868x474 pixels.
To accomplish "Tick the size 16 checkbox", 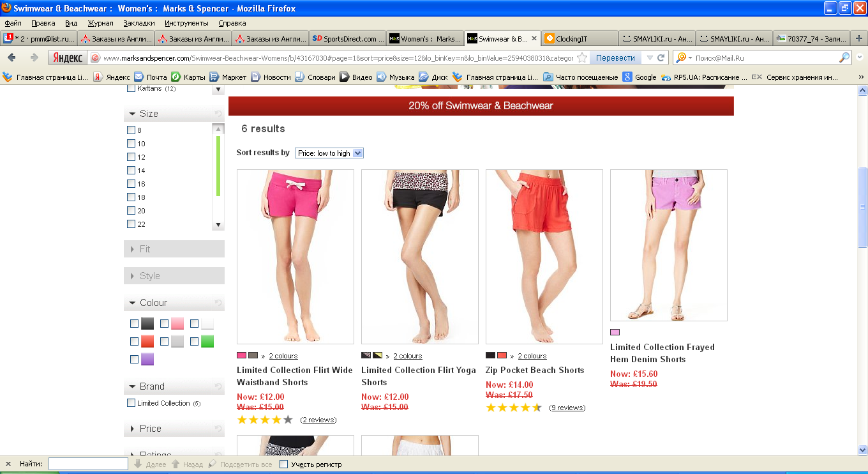I will pos(131,184).
